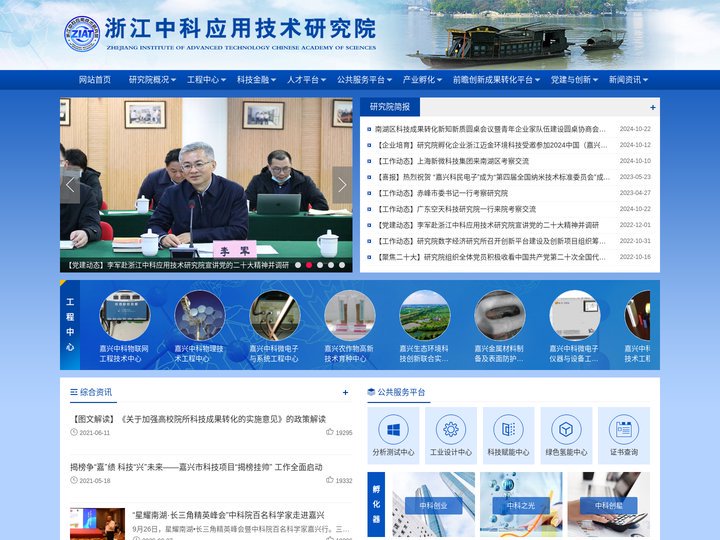Click the 工程中心 vertical section label
Image resolution: width=720 pixels, height=540 pixels.
[x=70, y=325]
